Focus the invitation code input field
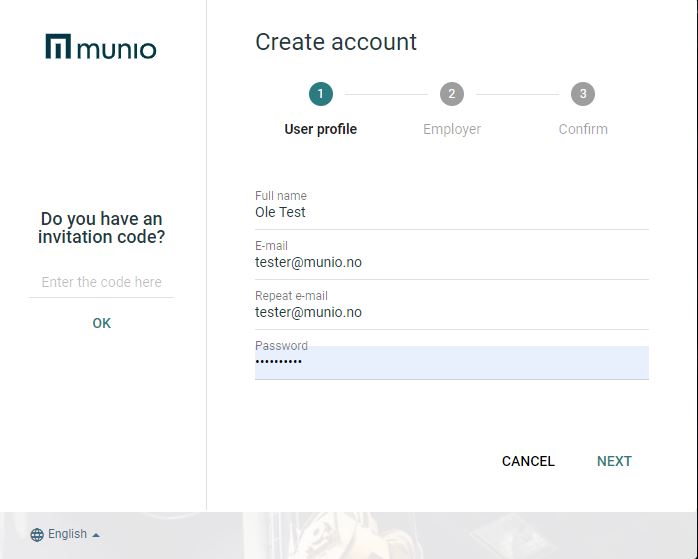This screenshot has height=559, width=698. point(101,282)
